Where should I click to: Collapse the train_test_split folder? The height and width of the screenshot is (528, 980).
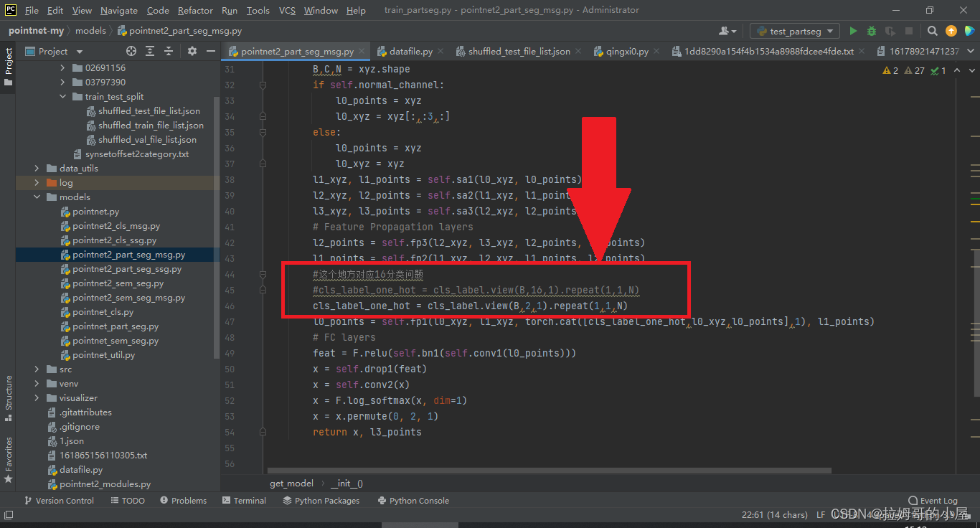tap(62, 97)
